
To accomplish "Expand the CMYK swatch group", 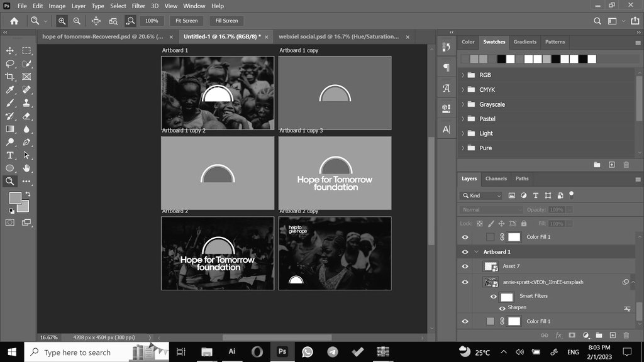I will pos(463,89).
